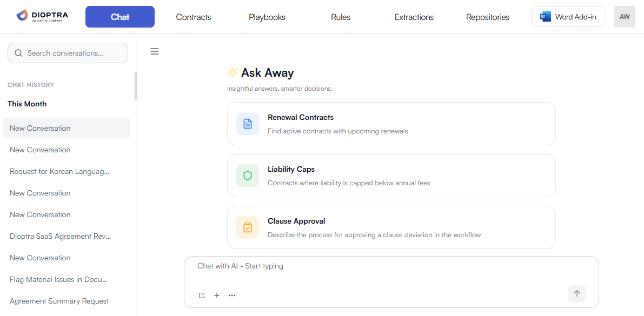The width and height of the screenshot is (644, 316).
Task: Click the Renewal Contracts document icon
Action: point(247,124)
